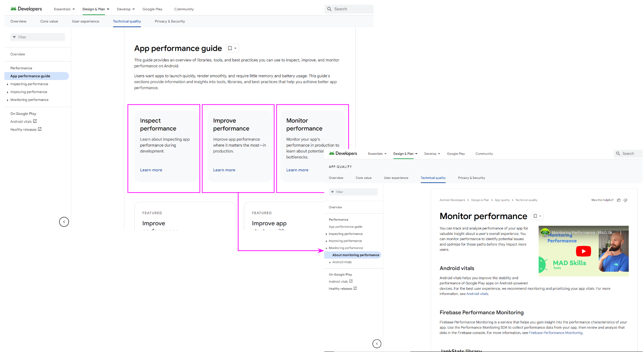Click the channel avatar icon on the video
This screenshot has width=644, height=352.
point(545,232)
